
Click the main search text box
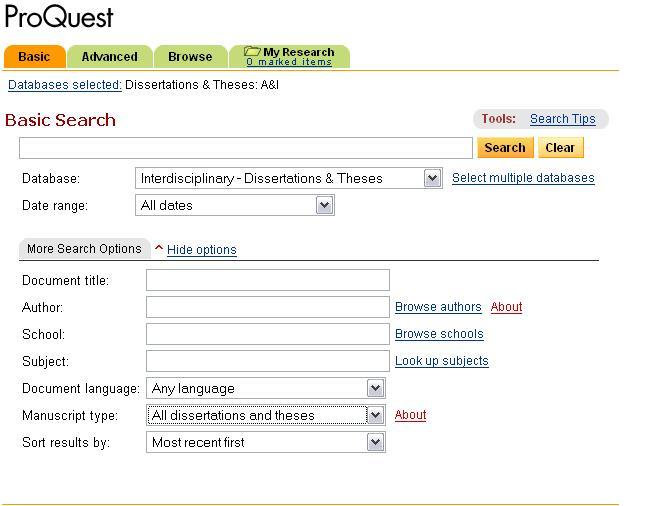click(x=246, y=148)
